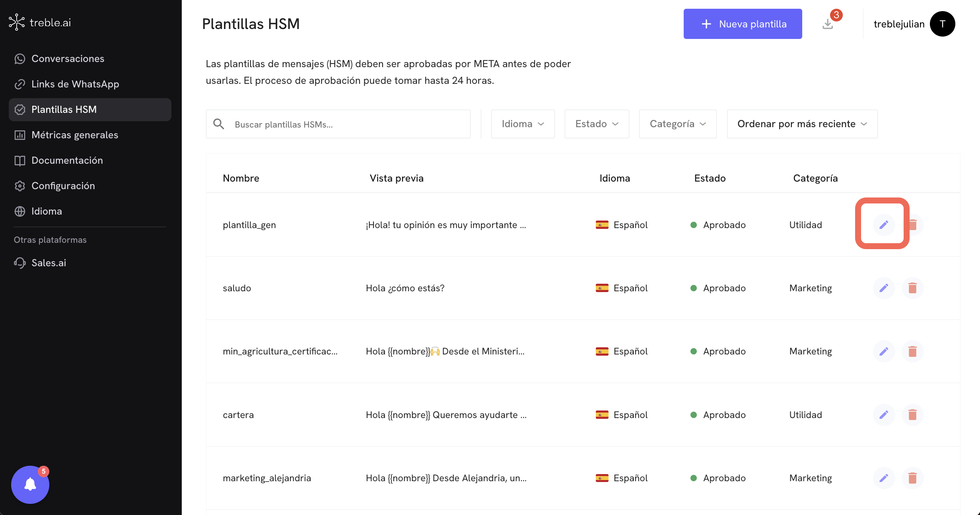Focus the Buscar plantillas HSMs search field
The image size is (980, 515).
[x=338, y=124]
